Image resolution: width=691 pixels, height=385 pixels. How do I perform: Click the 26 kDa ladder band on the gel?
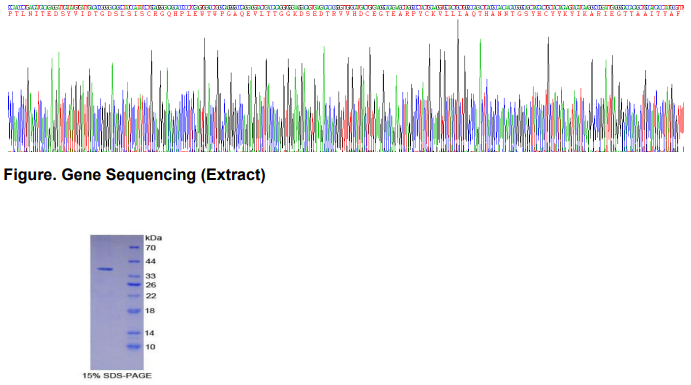pyautogui.click(x=134, y=285)
